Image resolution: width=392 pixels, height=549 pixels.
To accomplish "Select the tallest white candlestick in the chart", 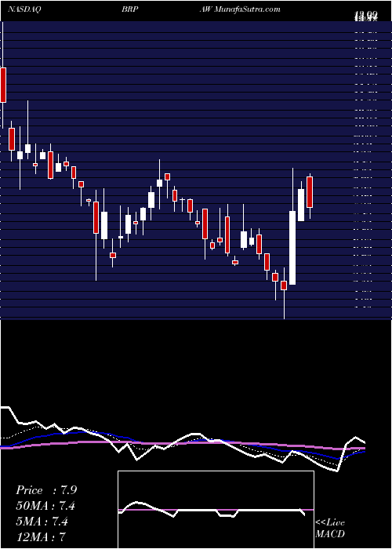I will (292, 248).
